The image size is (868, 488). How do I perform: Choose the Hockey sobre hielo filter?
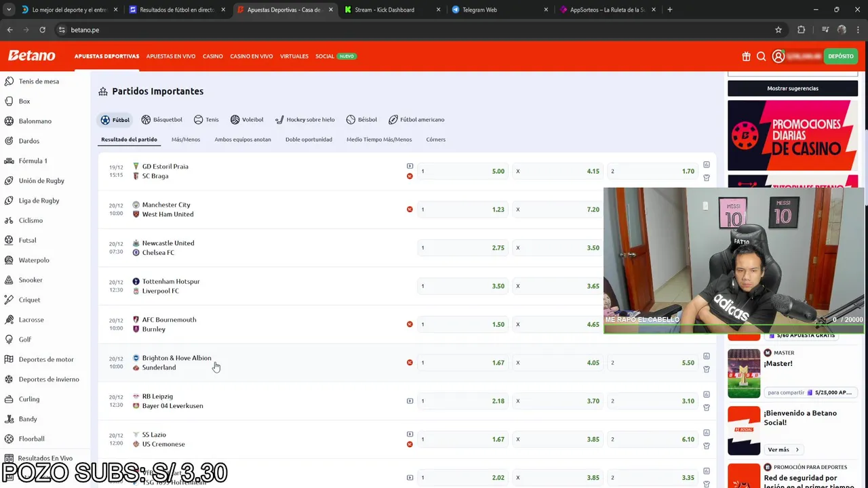[304, 119]
